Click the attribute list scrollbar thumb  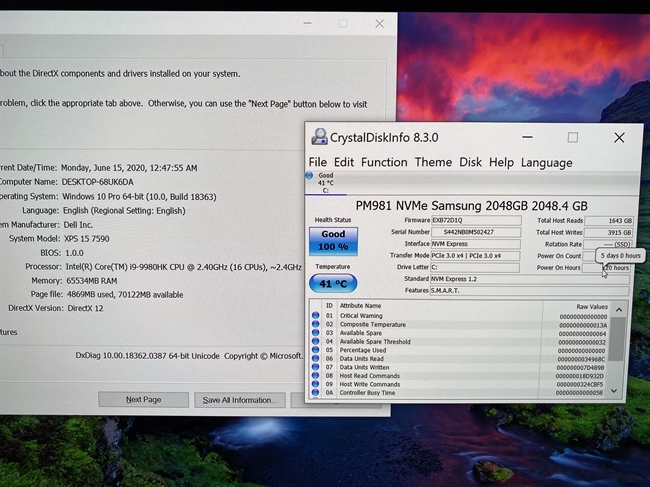click(x=618, y=339)
